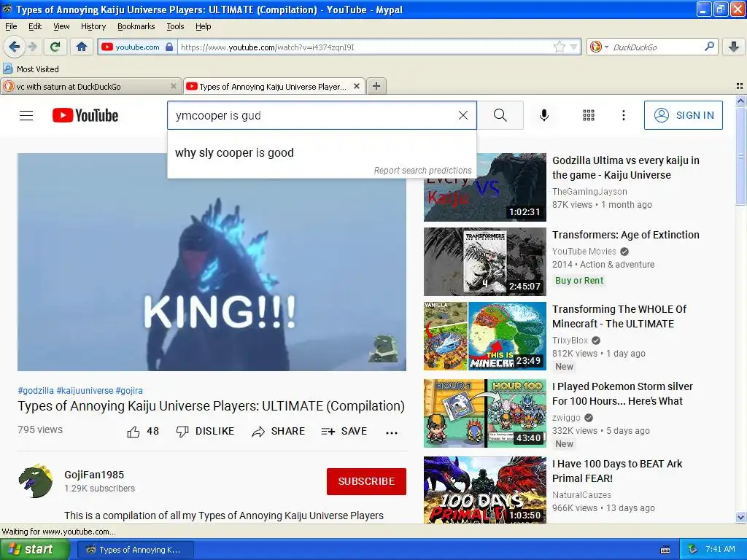Open more actions ellipsis under video

(x=392, y=432)
